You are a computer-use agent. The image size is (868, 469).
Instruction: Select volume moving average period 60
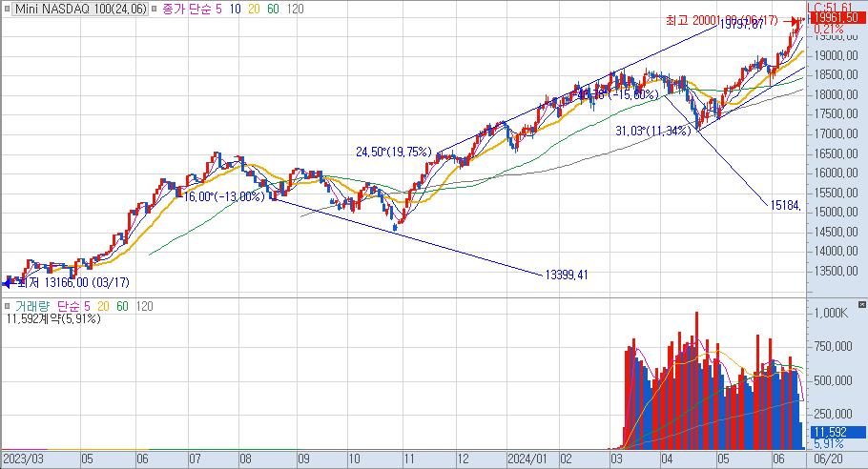pos(122,306)
